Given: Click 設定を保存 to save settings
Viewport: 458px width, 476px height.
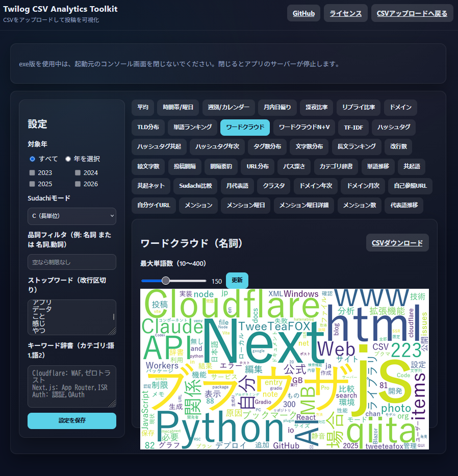Looking at the screenshot, I should [72, 421].
